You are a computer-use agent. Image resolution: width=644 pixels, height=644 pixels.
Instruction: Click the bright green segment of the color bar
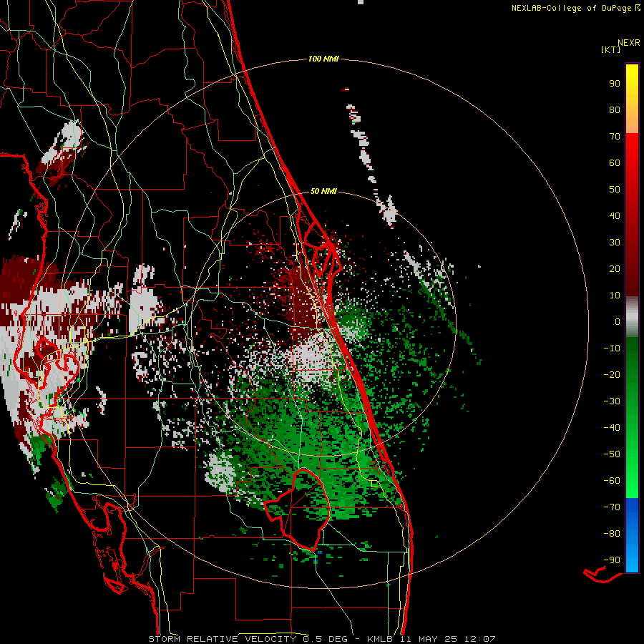632,472
